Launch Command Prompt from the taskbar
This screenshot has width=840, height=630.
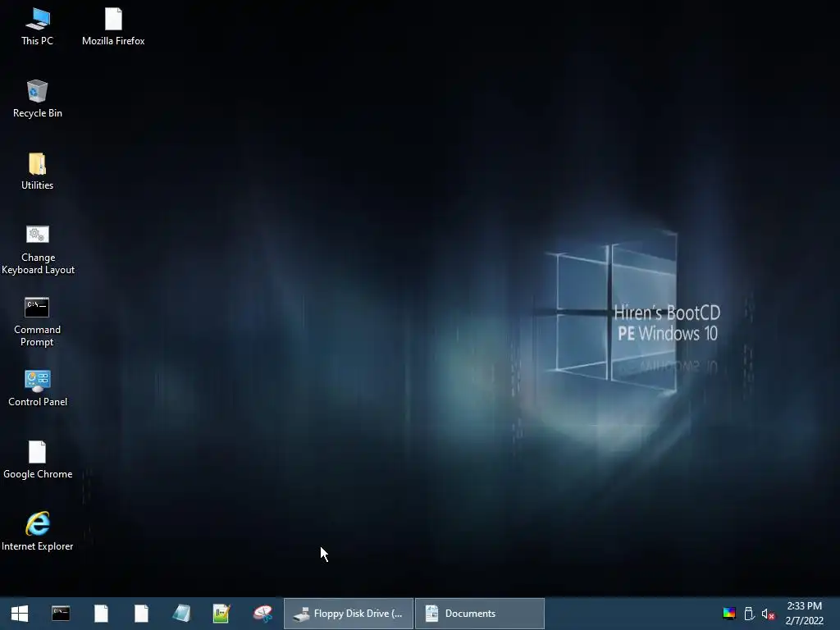[x=61, y=614]
